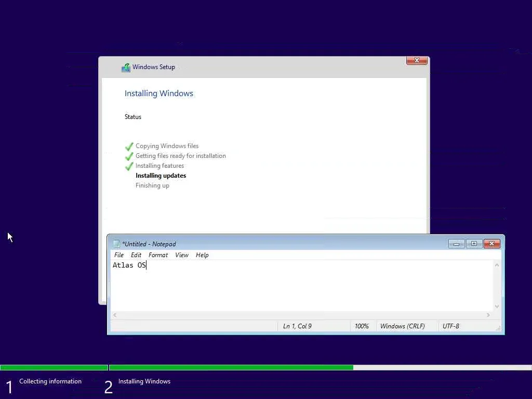The height and width of the screenshot is (399, 532).
Task: Click the Notepad resize grip corner
Action: pyautogui.click(x=498, y=328)
